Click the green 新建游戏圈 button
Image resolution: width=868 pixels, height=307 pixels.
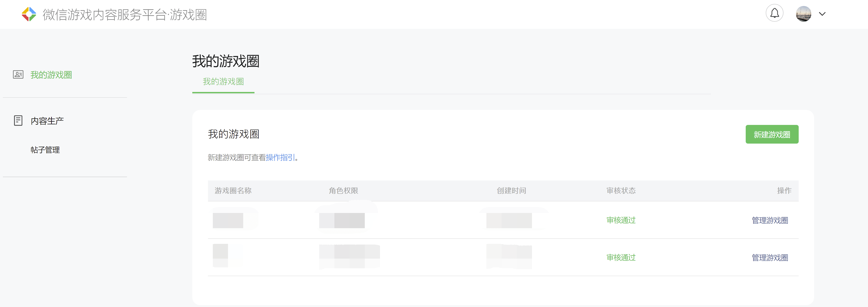tap(772, 134)
